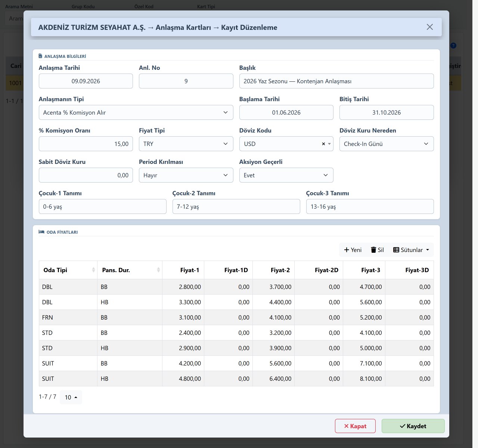This screenshot has height=448, width=478.
Task: Click the 3.300,00 Fiyat-1 cell
Action: pyautogui.click(x=183, y=302)
